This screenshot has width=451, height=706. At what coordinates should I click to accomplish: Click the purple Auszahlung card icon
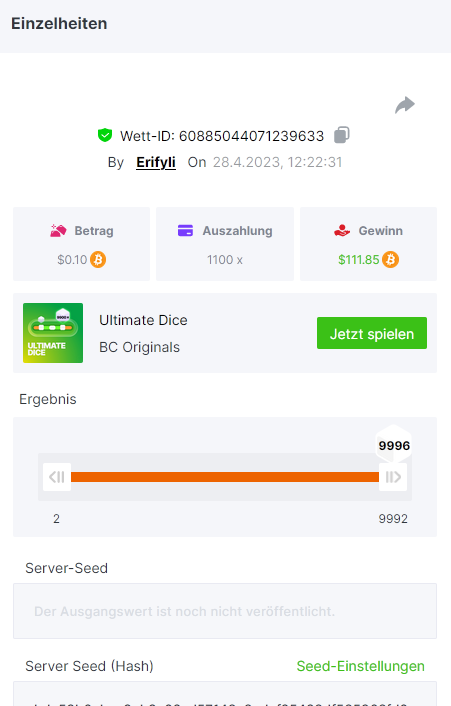185,231
